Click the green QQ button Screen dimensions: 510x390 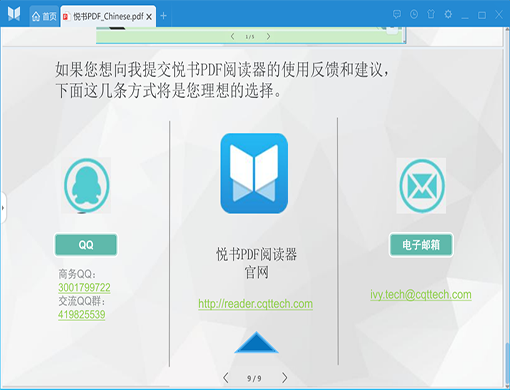point(86,245)
